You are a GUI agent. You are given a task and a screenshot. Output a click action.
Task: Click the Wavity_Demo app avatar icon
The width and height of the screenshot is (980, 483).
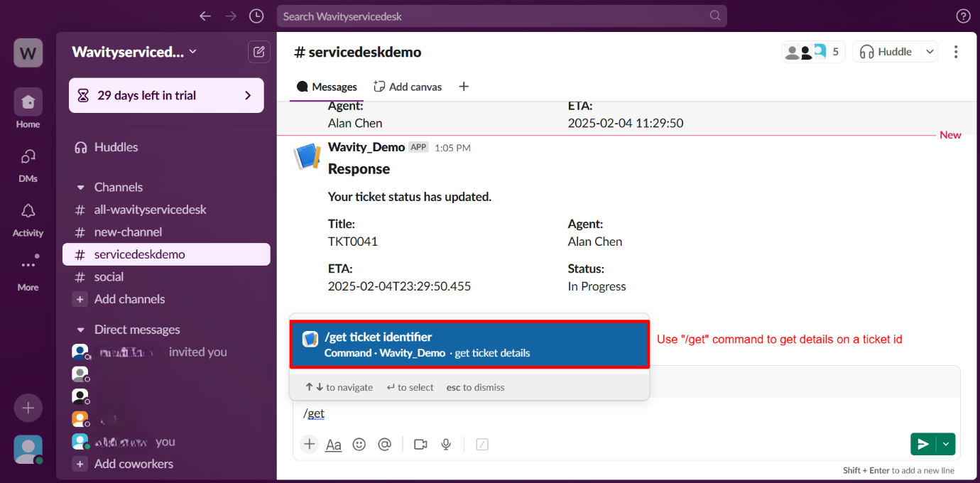307,156
